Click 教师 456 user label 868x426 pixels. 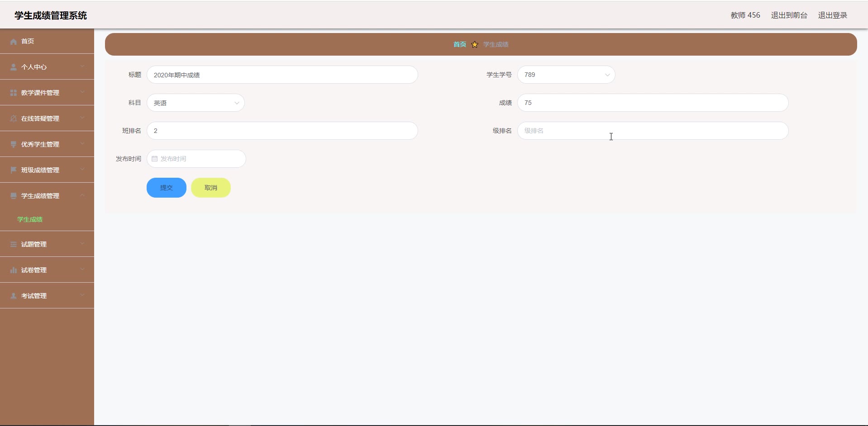[x=745, y=15]
